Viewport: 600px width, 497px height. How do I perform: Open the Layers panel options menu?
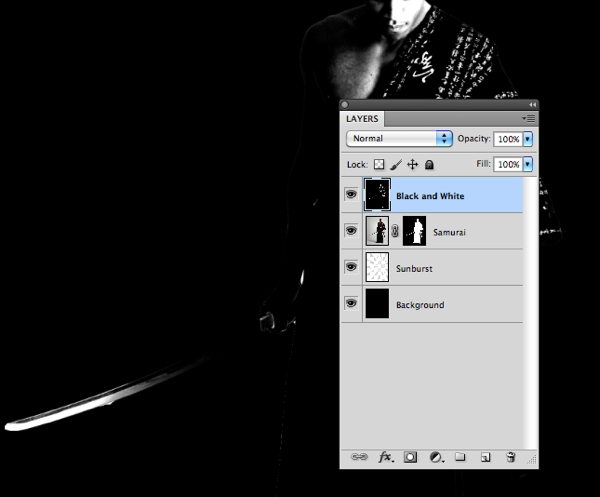pyautogui.click(x=528, y=119)
